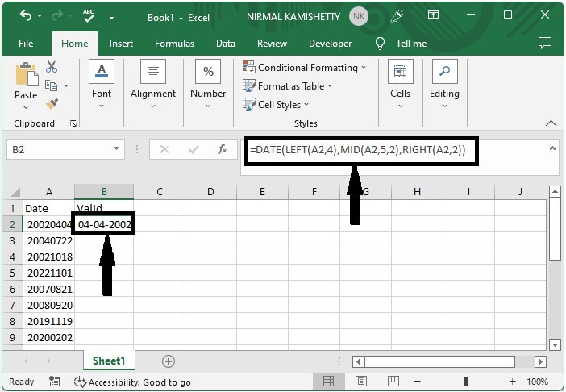This screenshot has width=566, height=392.
Task: Activate the Format Painter brush
Action: tap(52, 104)
